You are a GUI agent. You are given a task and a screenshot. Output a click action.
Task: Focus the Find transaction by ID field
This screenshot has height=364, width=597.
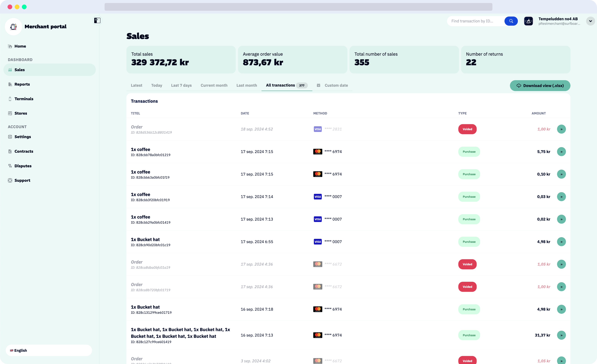tap(476, 21)
